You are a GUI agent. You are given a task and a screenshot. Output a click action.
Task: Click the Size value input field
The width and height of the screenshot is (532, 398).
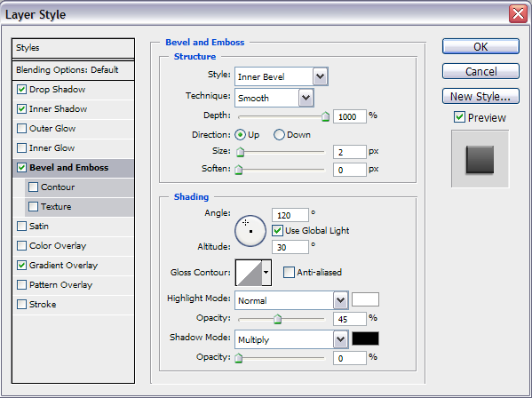click(349, 152)
